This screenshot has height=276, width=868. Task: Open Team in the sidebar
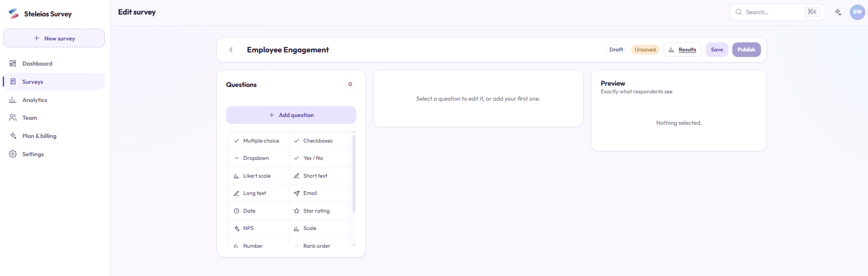click(x=54, y=118)
